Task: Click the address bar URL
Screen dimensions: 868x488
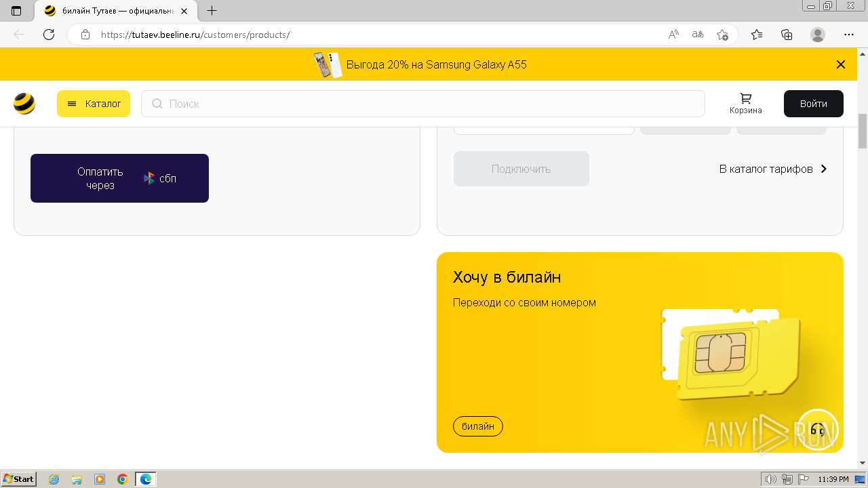Action: click(x=195, y=35)
